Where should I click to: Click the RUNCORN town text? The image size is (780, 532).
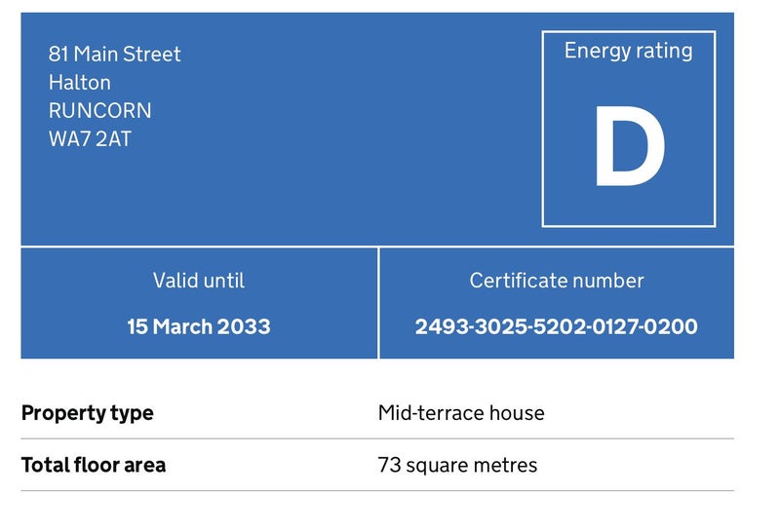coord(100,110)
